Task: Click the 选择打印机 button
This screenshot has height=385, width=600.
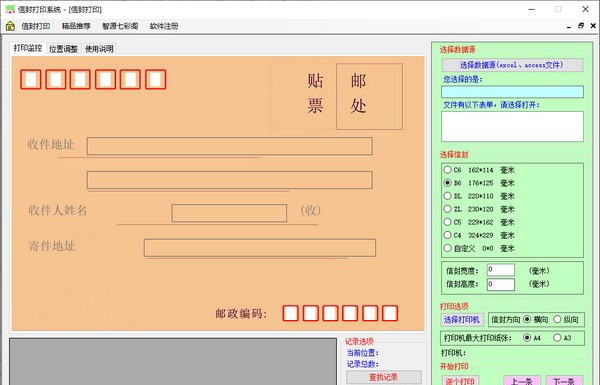Action: [462, 320]
